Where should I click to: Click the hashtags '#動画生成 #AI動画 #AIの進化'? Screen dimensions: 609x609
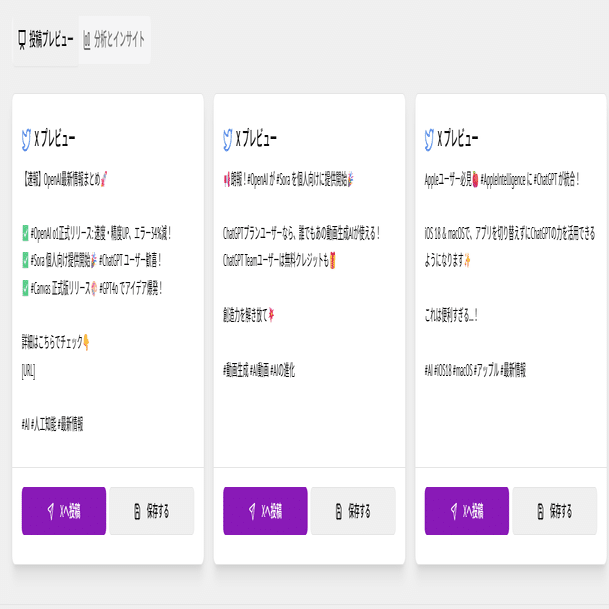click(259, 370)
